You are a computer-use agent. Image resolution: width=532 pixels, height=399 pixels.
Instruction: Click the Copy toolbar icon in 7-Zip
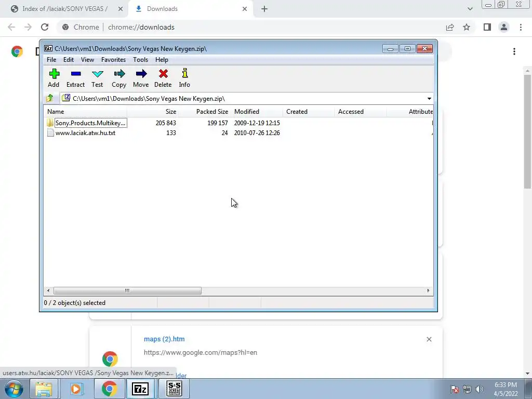point(119,78)
